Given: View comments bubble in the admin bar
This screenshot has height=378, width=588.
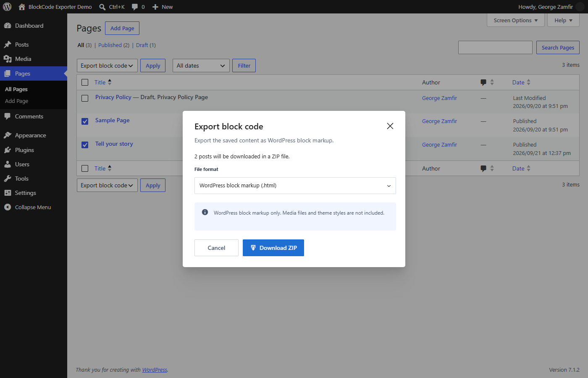Looking at the screenshot, I should 135,7.
